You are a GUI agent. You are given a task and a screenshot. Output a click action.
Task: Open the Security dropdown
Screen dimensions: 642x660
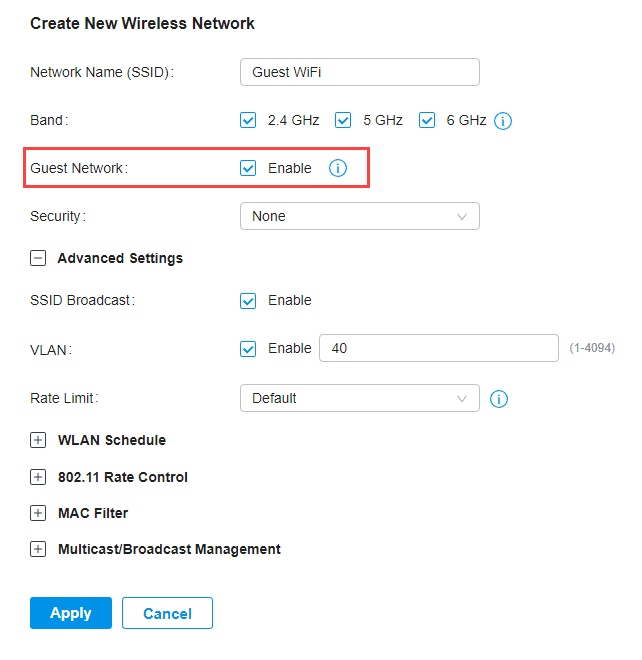pos(359,216)
